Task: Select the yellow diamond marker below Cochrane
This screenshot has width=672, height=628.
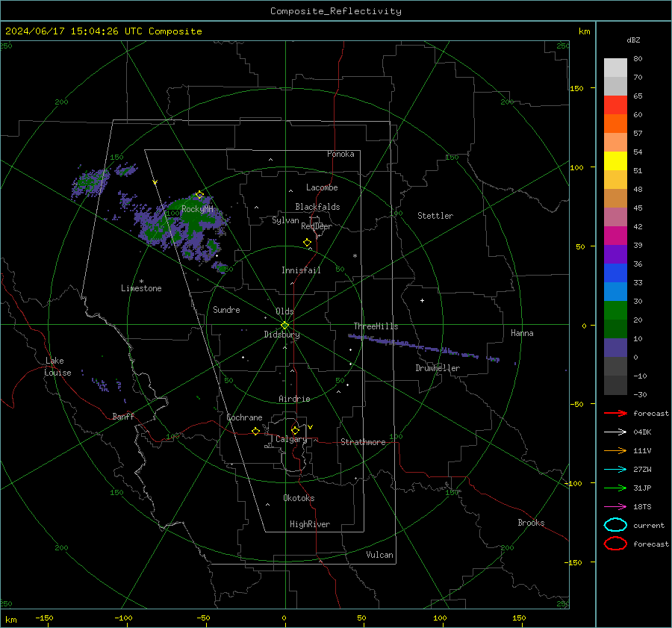Action: pyautogui.click(x=255, y=431)
